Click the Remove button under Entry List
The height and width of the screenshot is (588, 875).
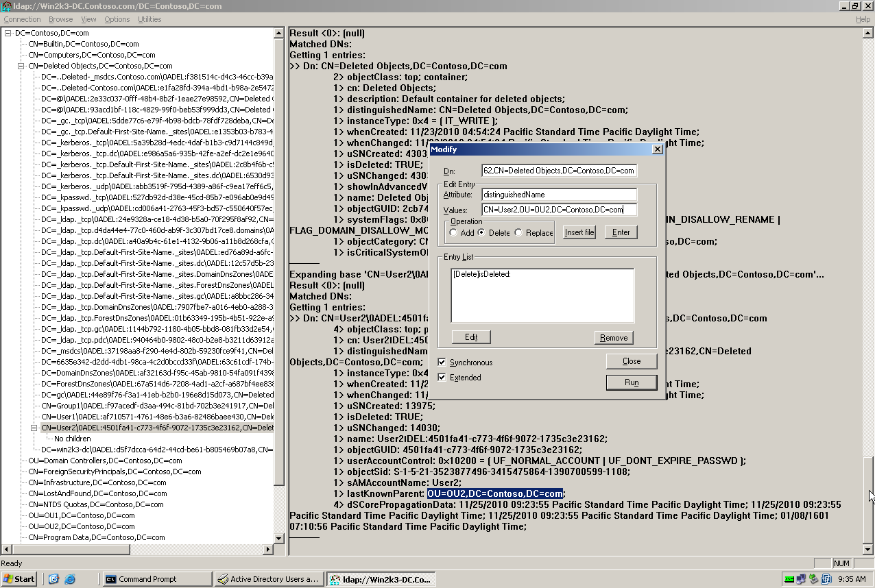click(614, 337)
